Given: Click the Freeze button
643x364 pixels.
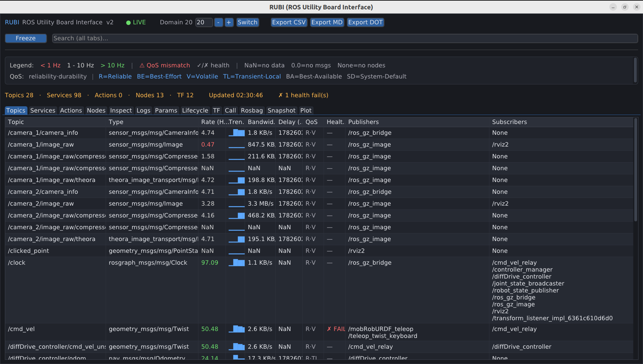Looking at the screenshot, I should 26,38.
